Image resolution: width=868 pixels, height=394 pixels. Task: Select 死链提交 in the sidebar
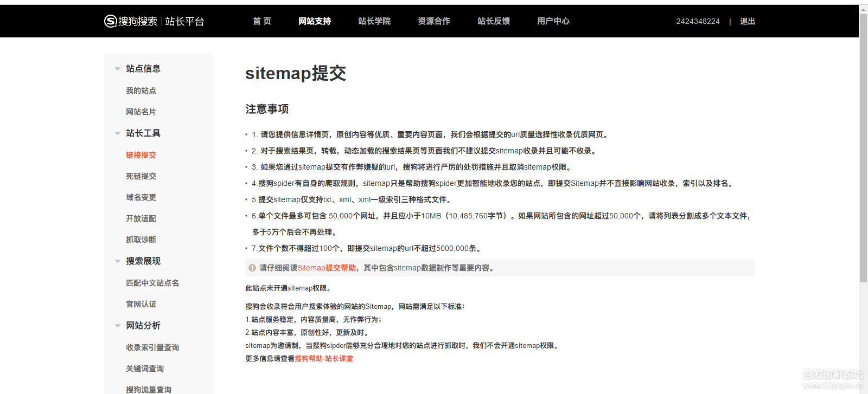[141, 176]
